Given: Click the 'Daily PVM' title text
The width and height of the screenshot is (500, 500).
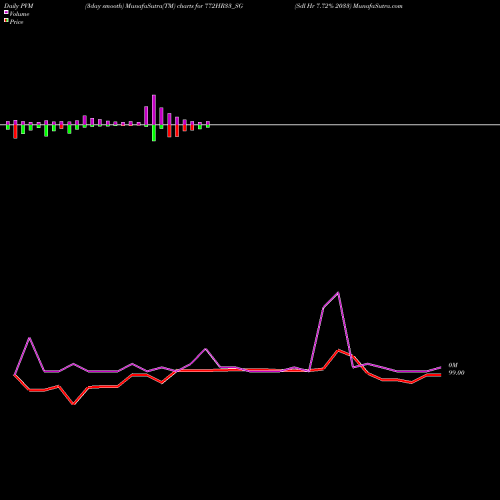Looking at the screenshot, I should 19,6.
